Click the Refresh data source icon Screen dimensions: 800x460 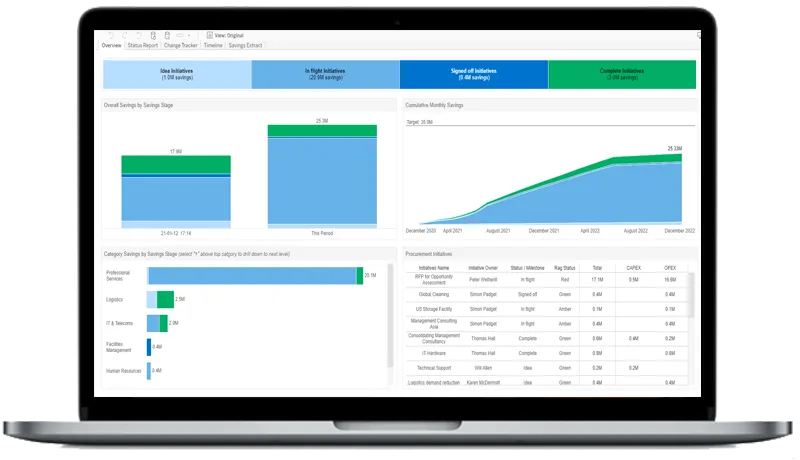pyautogui.click(x=150, y=35)
